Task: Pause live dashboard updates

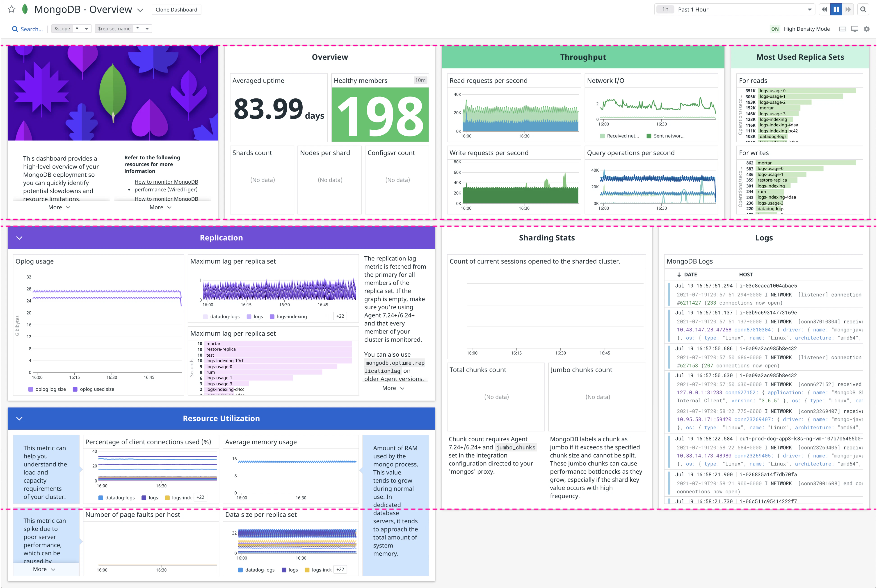Action: (836, 9)
